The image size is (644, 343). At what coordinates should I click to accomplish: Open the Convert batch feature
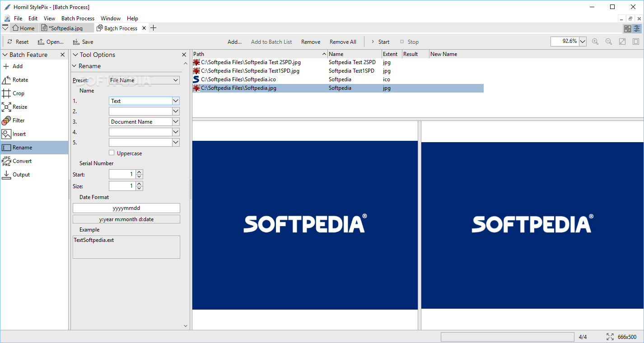click(34, 161)
